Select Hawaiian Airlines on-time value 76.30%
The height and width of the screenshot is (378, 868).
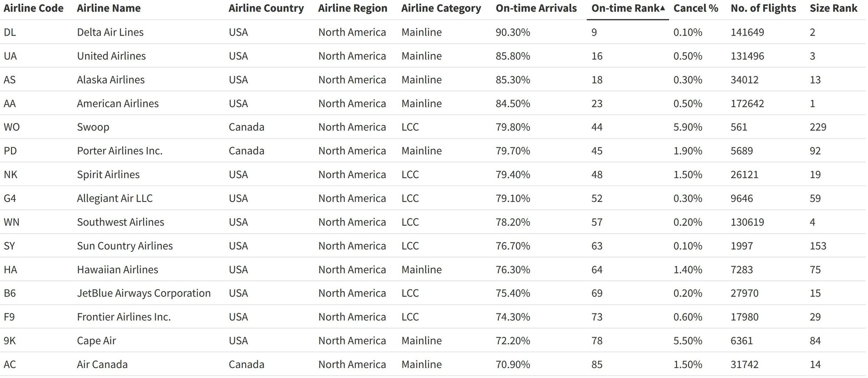(x=513, y=270)
